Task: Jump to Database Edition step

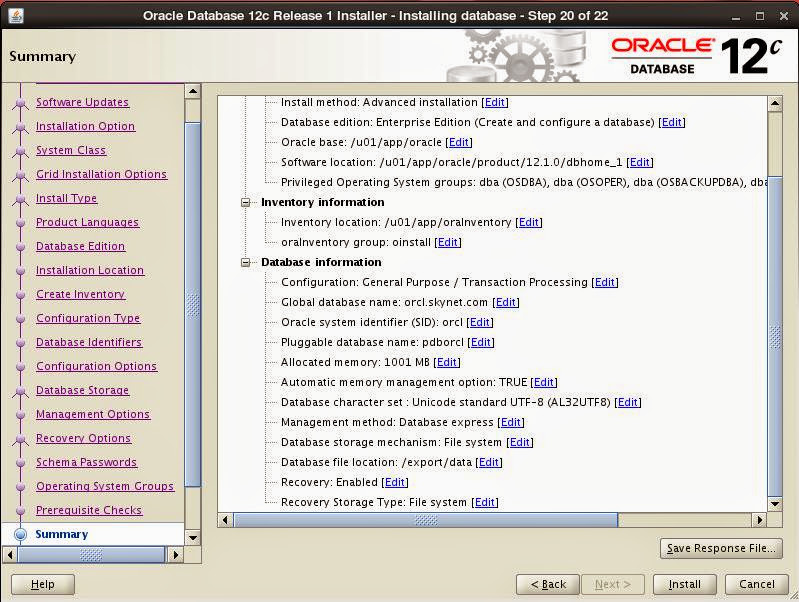Action: pos(80,246)
